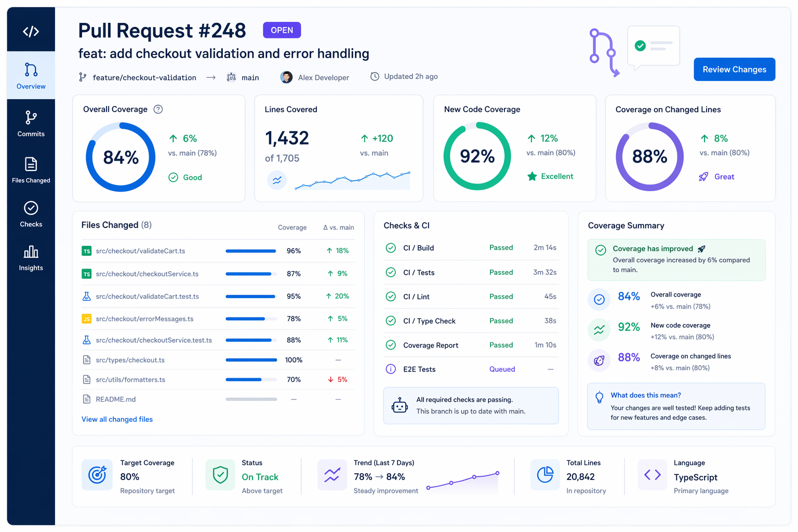This screenshot has height=532, width=798.
Task: Go to the Commits sidebar tab
Action: [31, 123]
